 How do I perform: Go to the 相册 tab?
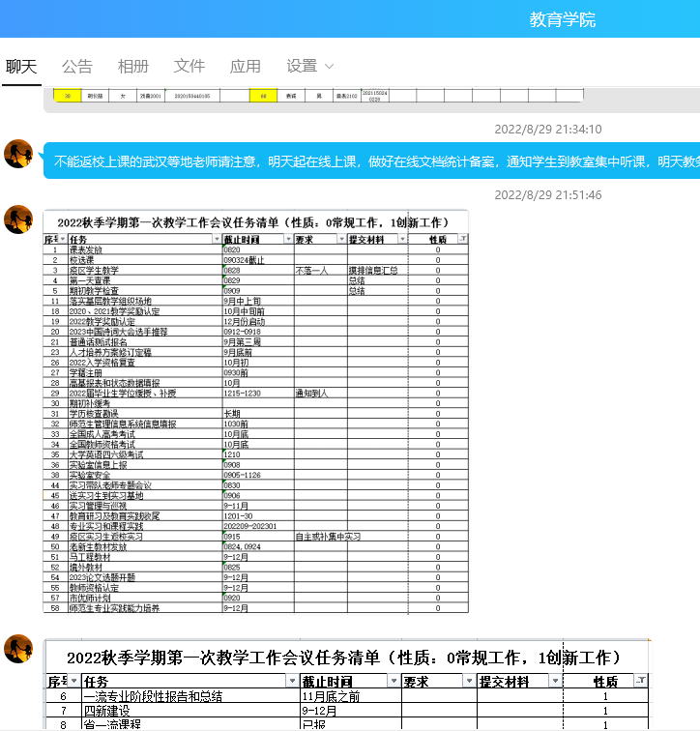[x=133, y=66]
